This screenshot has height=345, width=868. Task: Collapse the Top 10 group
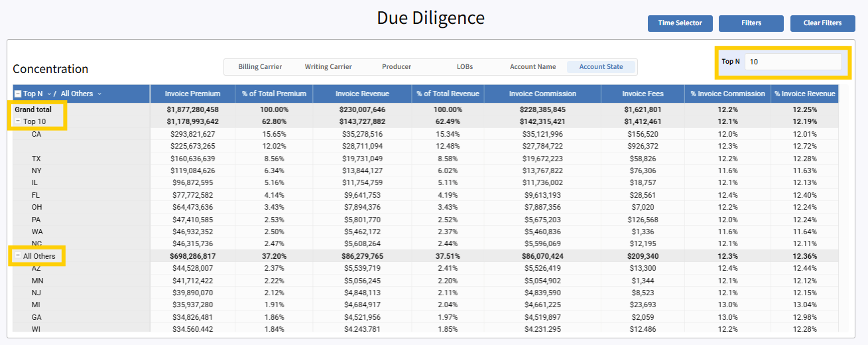18,121
